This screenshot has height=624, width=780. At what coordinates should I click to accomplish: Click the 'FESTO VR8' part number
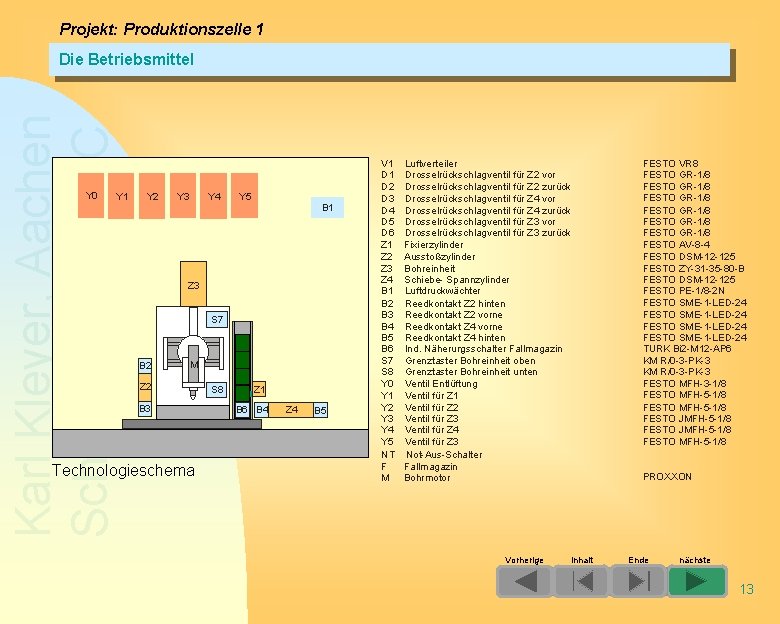click(x=671, y=164)
